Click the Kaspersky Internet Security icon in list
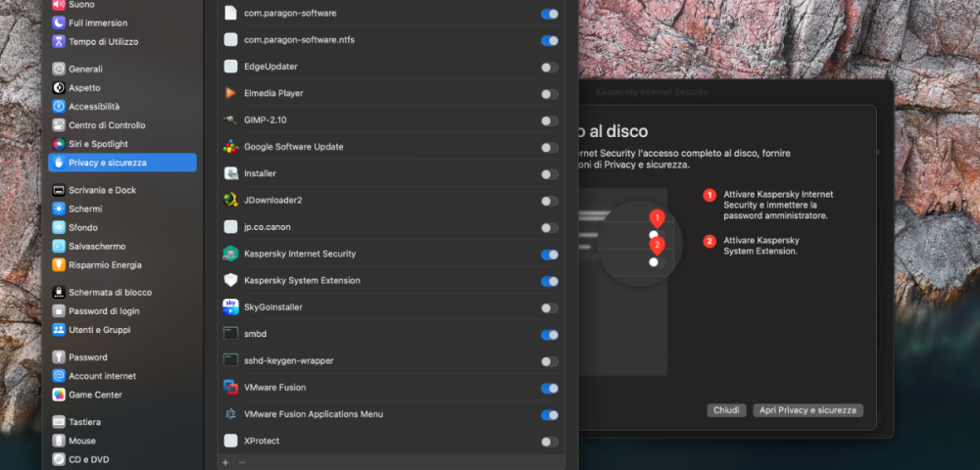The height and width of the screenshot is (470, 980). click(x=230, y=254)
